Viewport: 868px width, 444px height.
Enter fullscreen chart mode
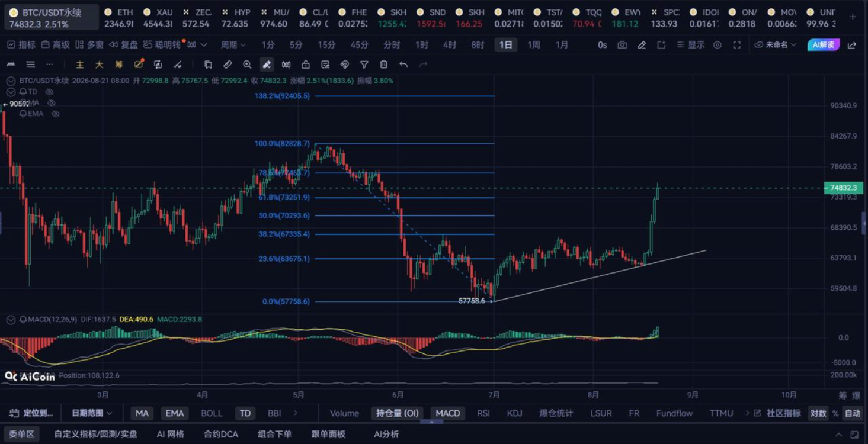pyautogui.click(x=737, y=45)
